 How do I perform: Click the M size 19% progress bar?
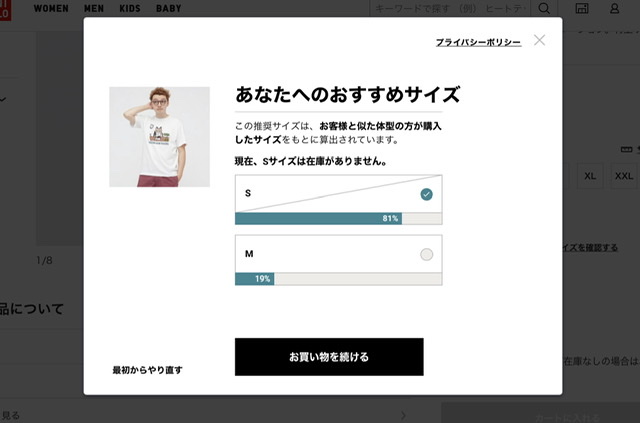(x=338, y=279)
